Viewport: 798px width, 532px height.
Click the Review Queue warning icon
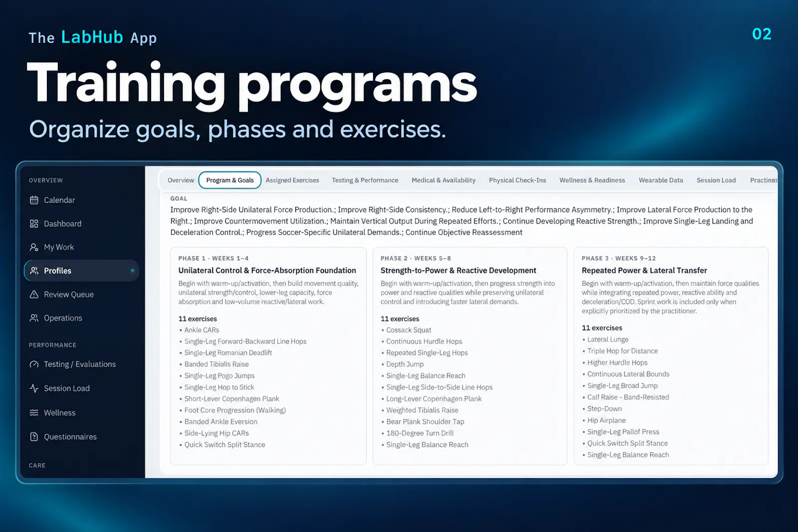point(34,294)
